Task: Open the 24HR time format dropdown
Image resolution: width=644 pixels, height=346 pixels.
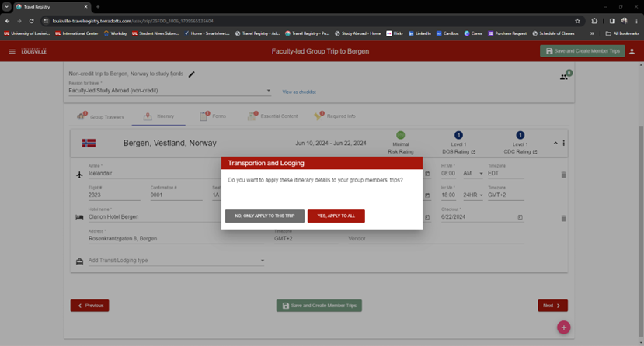Action: 473,195
